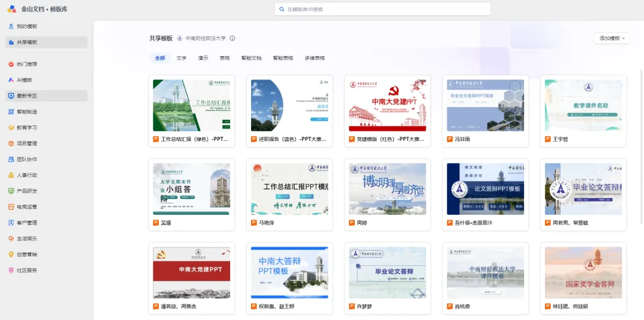Viewport: 644px width, 320px height.
Task: Open the 述职报告（蓝色） template thumbnail
Action: (290, 105)
